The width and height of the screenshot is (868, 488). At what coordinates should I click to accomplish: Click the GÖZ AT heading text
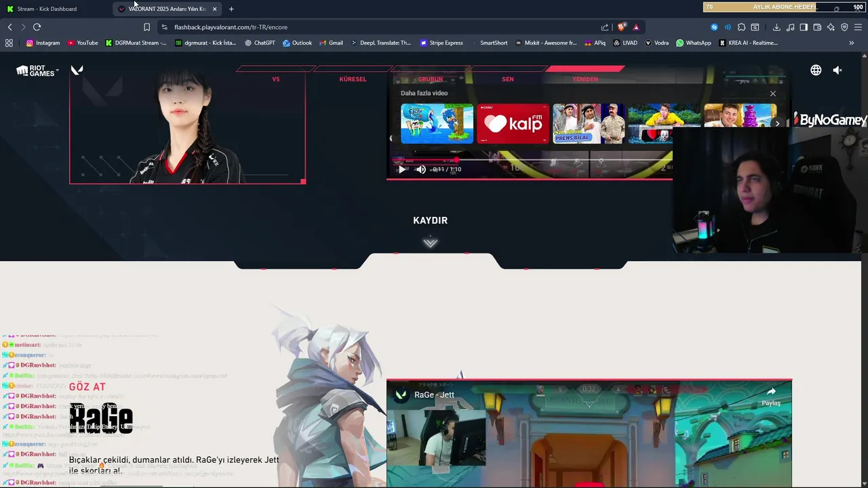(87, 387)
